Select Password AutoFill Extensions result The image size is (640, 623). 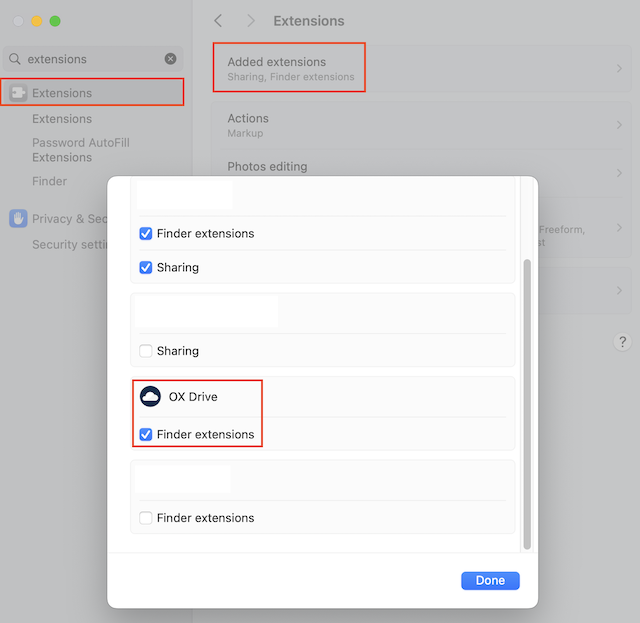click(x=81, y=150)
